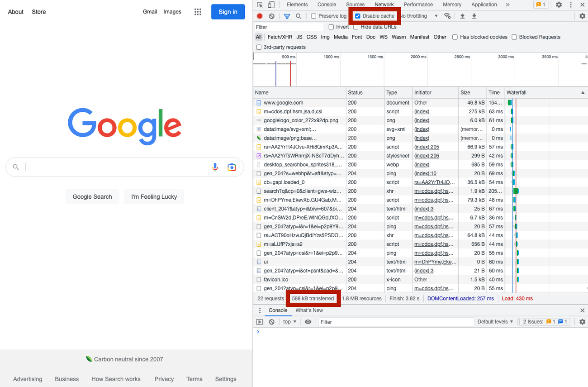
Task: Switch to the Sources tab
Action: click(x=355, y=5)
